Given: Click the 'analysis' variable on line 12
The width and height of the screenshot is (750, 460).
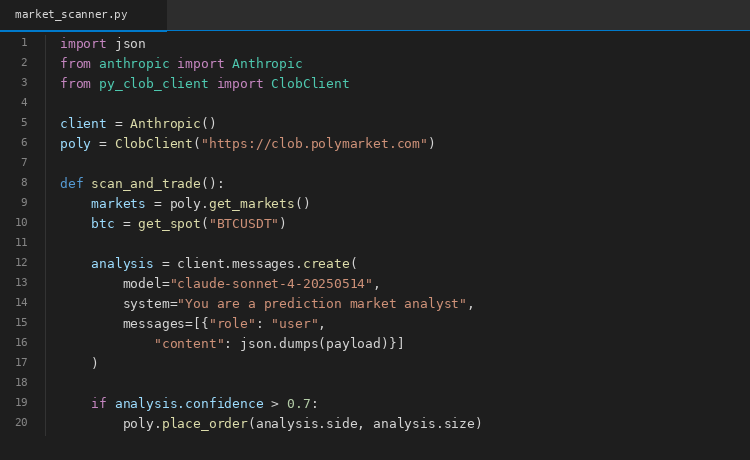Looking at the screenshot, I should 122,263.
